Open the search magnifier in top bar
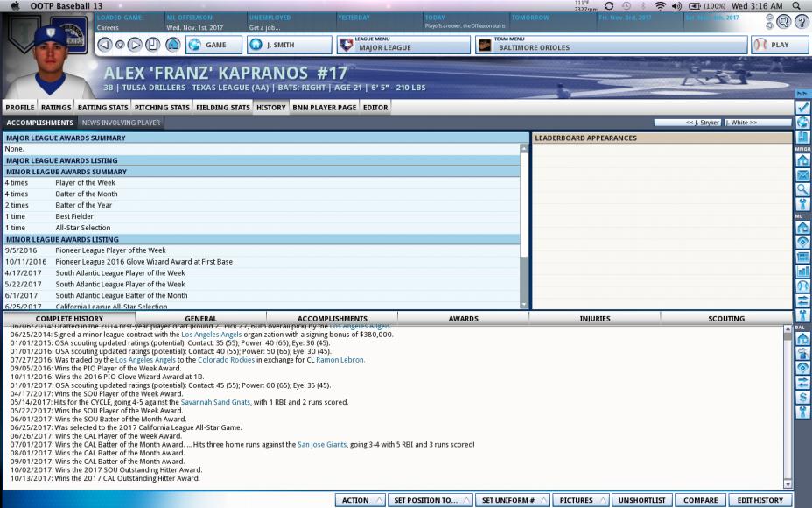The width and height of the screenshot is (812, 508). tap(784, 21)
